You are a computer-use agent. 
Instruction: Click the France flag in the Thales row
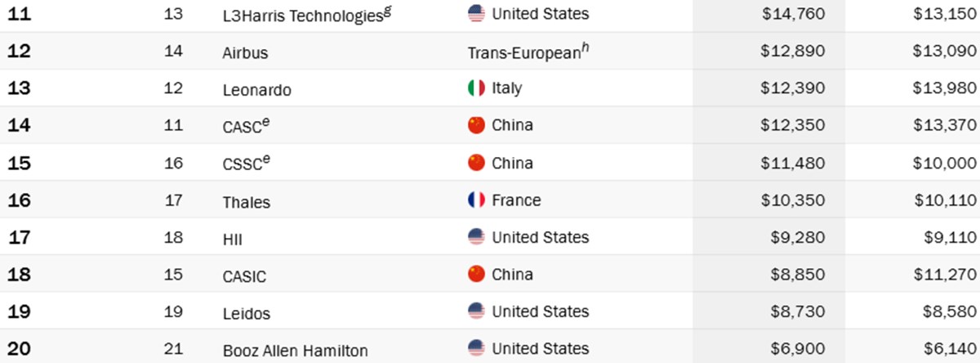tap(476, 199)
